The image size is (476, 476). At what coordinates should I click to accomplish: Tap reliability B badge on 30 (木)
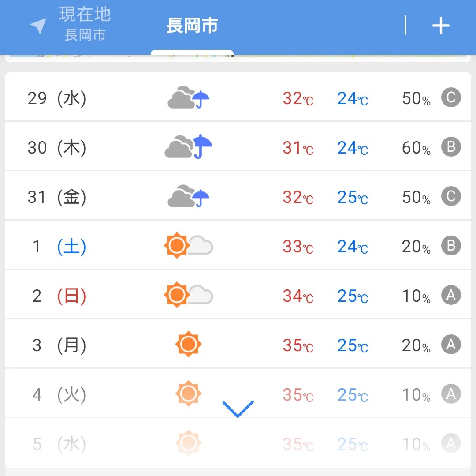[451, 147]
